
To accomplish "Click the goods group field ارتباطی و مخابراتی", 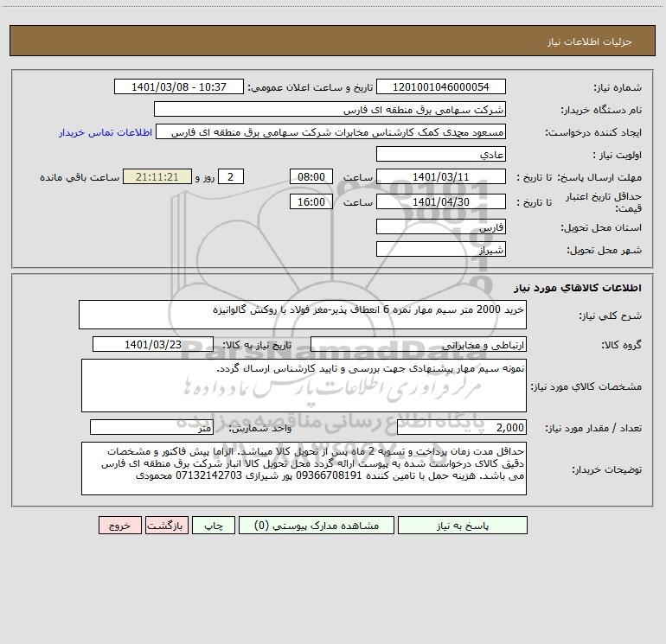I will (419, 344).
